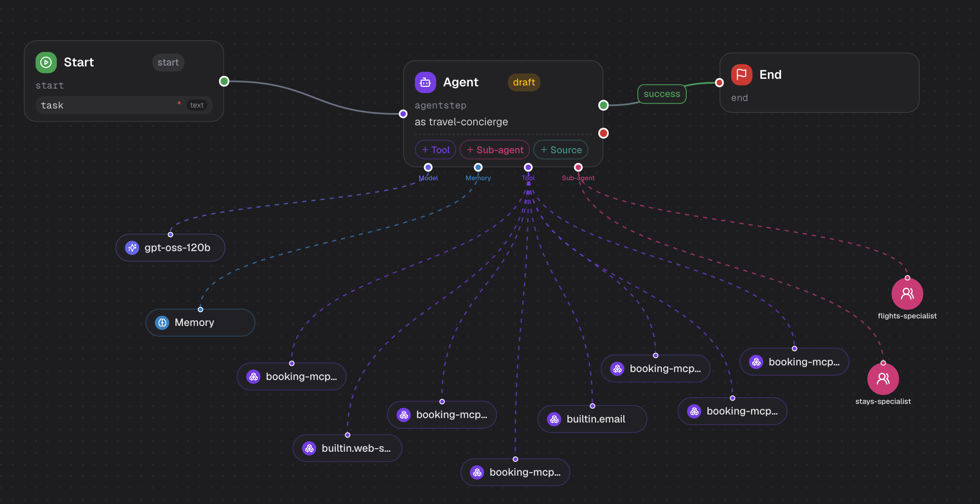Select the flights-specialist sub-agent icon
980x504 pixels.
coord(907,294)
